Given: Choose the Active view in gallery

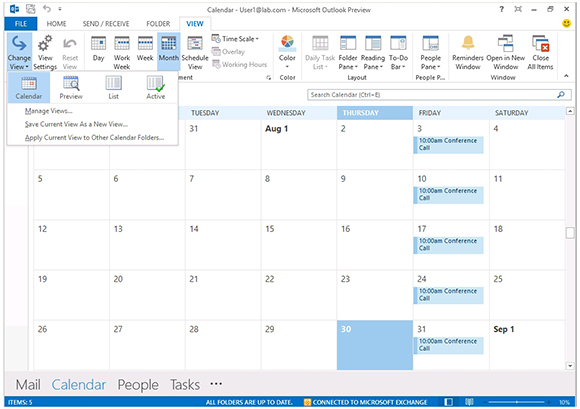Looking at the screenshot, I should (x=155, y=87).
